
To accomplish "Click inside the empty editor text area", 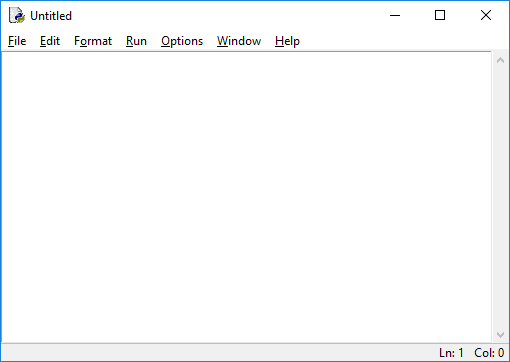I will pyautogui.click(x=247, y=197).
